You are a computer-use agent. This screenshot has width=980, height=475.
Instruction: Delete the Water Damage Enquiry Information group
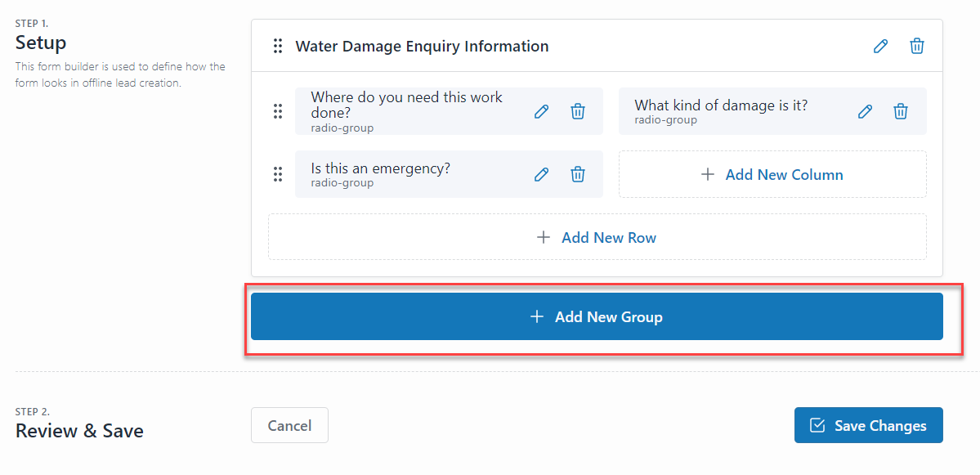click(916, 46)
